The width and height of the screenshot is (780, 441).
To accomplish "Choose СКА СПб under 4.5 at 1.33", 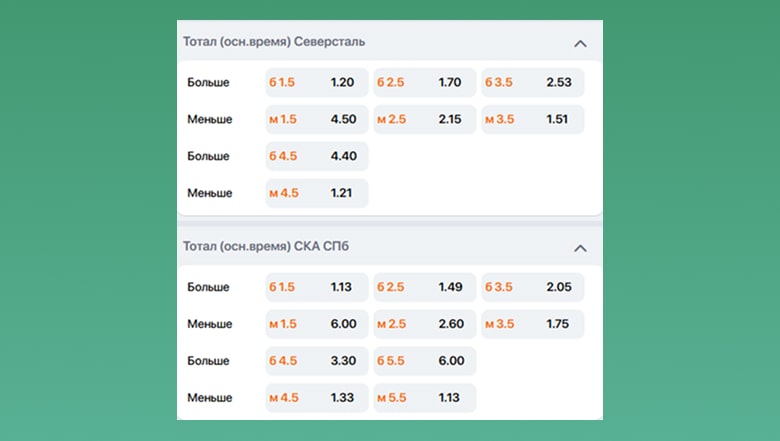I will [x=317, y=398].
